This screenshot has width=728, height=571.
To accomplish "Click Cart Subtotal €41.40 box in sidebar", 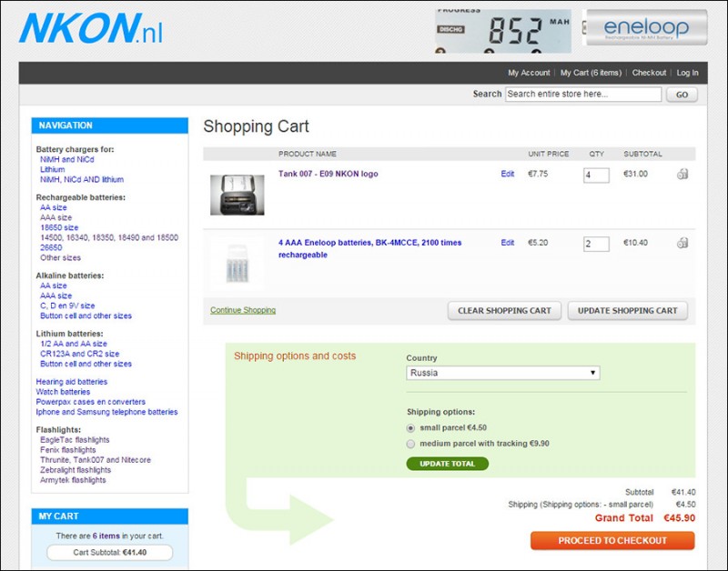I will pos(110,553).
